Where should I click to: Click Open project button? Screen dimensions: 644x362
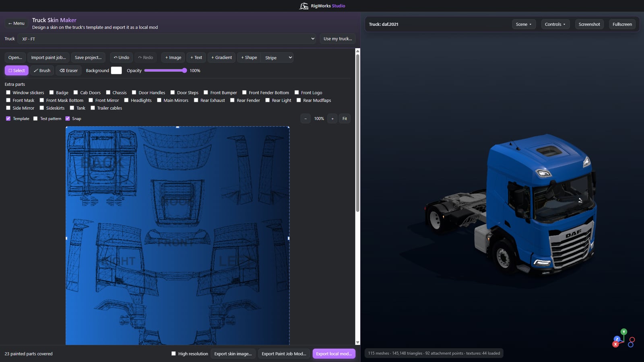coord(15,58)
